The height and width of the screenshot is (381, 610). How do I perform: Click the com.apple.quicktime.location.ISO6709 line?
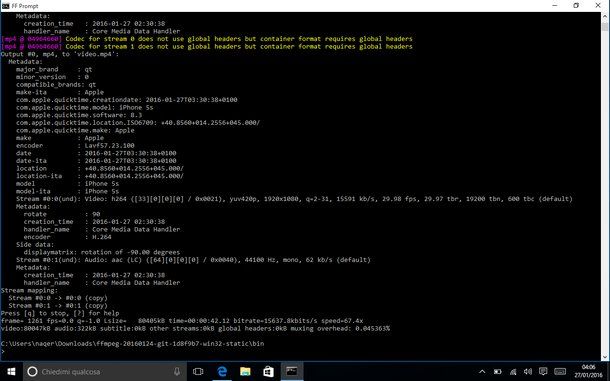[x=138, y=123]
